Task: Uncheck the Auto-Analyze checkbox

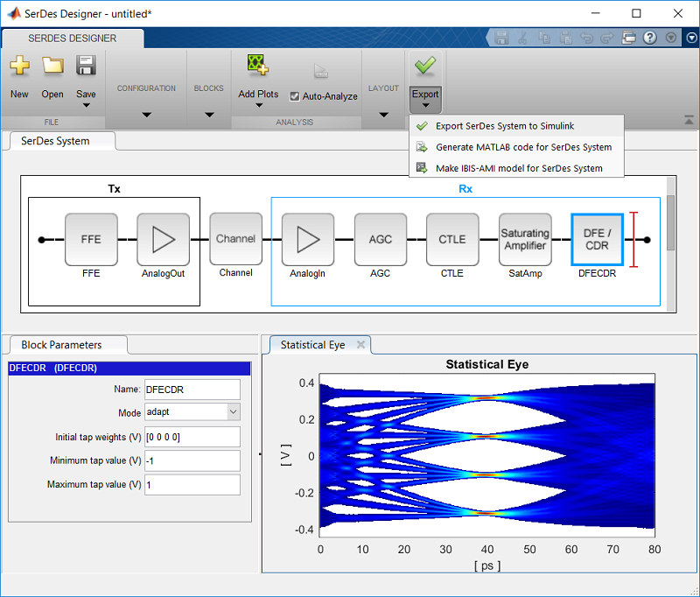Action: [x=294, y=96]
